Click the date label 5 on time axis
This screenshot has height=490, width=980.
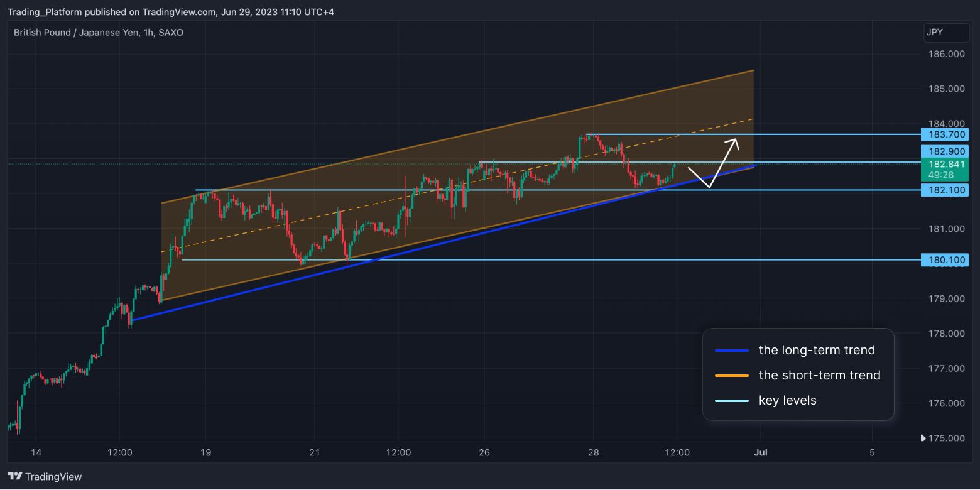(872, 452)
